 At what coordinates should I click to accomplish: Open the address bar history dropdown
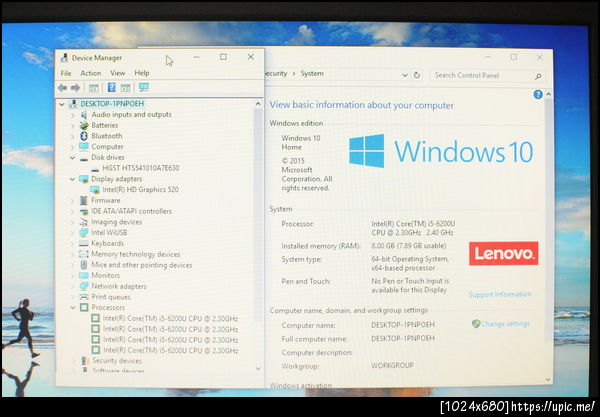pos(404,75)
